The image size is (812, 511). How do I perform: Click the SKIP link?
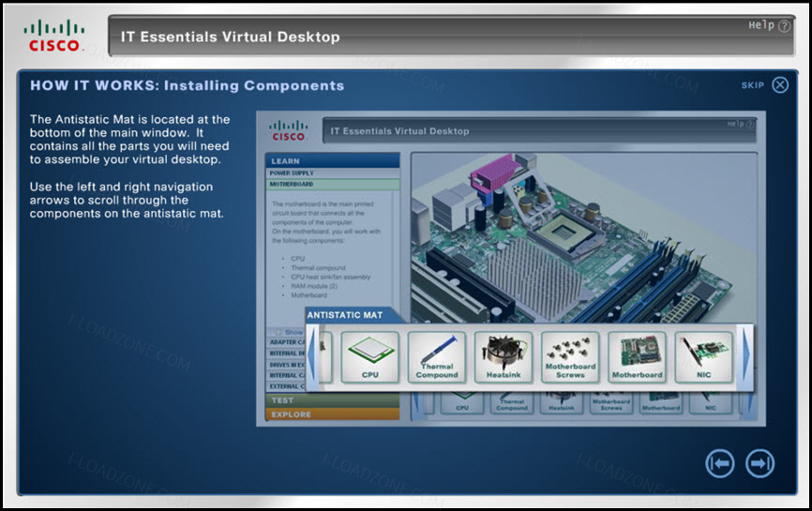752,85
